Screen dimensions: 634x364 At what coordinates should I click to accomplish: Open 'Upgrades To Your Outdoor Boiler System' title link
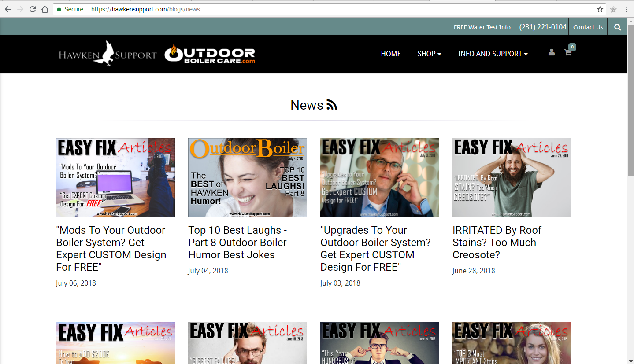[x=375, y=249]
